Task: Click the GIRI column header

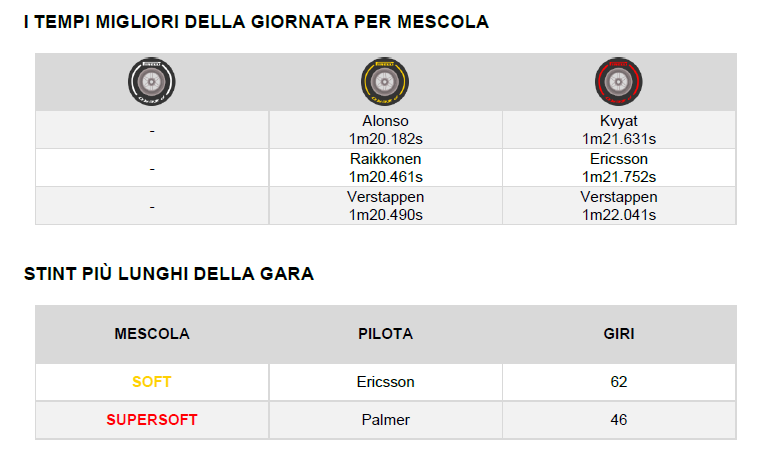Action: click(x=619, y=334)
